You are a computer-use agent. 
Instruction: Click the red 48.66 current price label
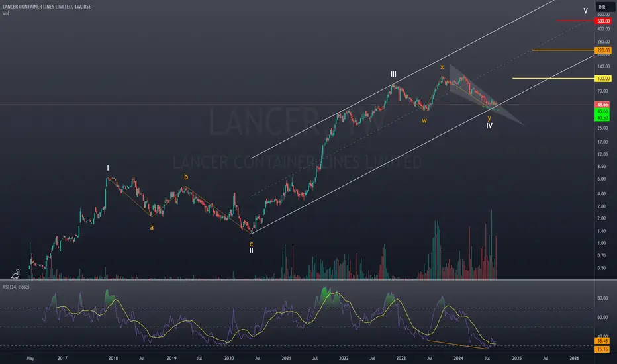click(x=602, y=105)
